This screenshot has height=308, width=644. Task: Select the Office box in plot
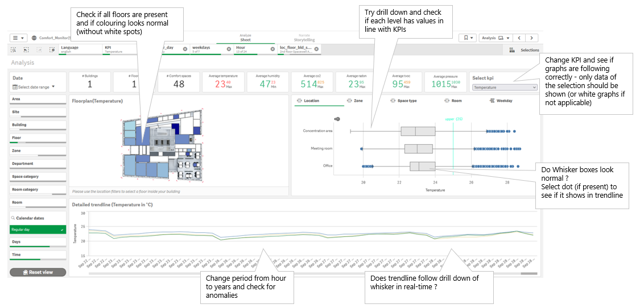[423, 166]
